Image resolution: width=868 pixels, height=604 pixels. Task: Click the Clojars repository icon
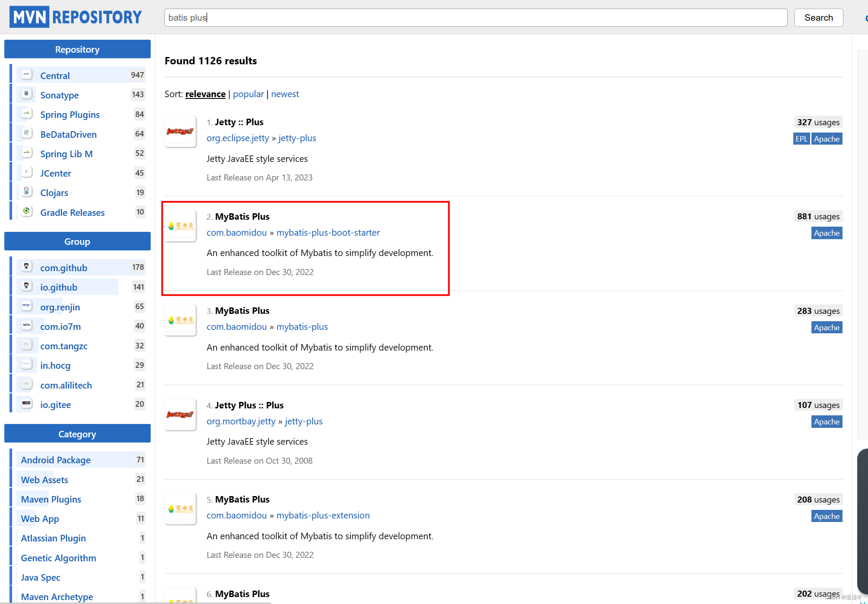(27, 192)
